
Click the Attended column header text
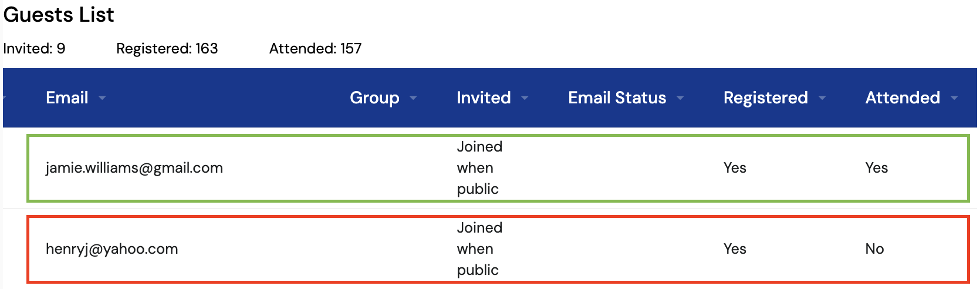click(x=903, y=98)
